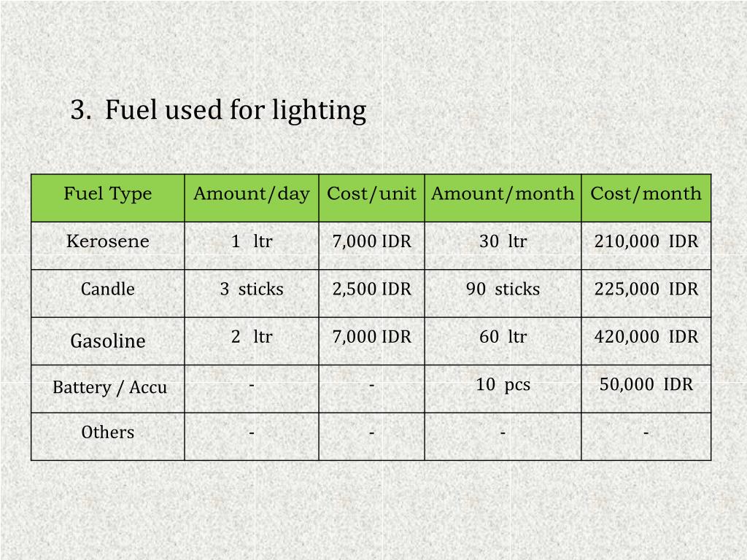Click the '50,000 IDR' battery cost cell
Image resolution: width=747 pixels, height=560 pixels.
point(646,389)
